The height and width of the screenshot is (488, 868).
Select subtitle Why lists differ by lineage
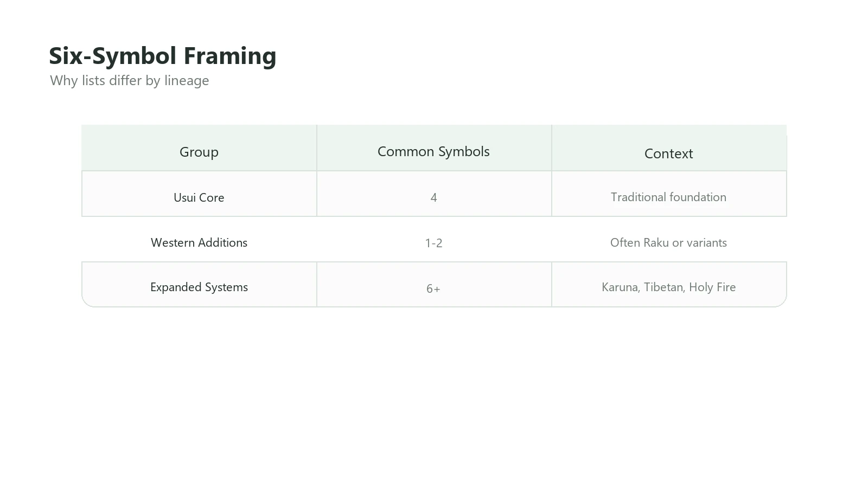tap(130, 80)
